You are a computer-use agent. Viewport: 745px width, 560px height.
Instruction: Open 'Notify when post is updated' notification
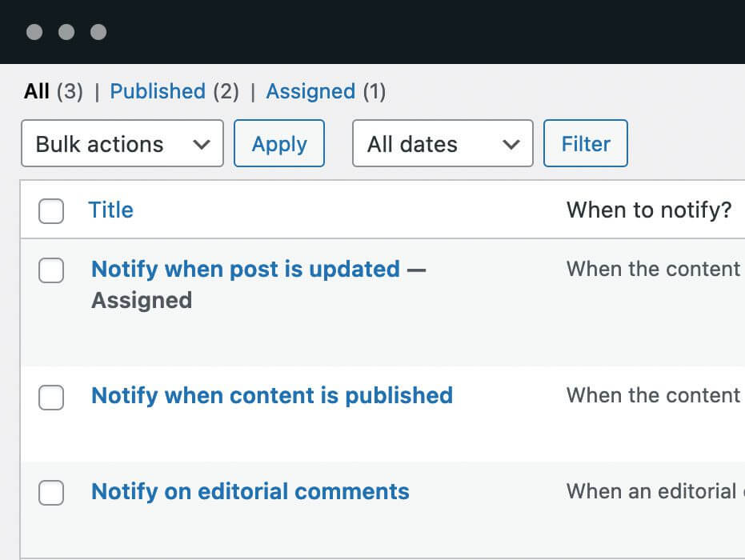(246, 270)
